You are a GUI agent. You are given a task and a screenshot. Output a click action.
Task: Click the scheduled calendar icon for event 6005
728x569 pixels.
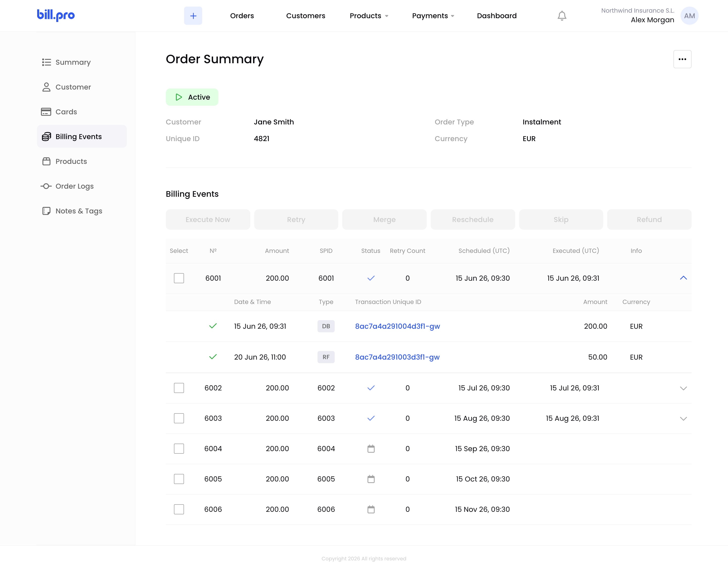(371, 479)
